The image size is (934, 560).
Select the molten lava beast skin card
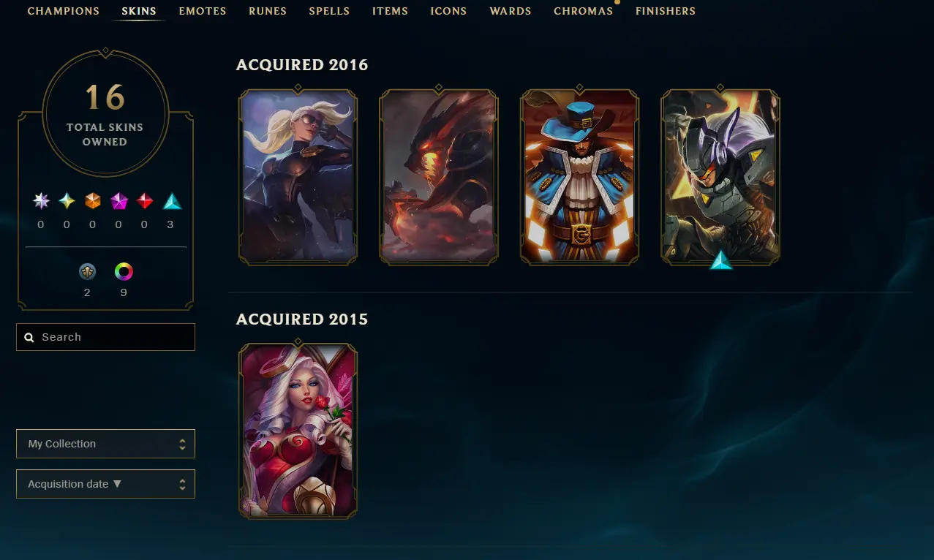439,176
